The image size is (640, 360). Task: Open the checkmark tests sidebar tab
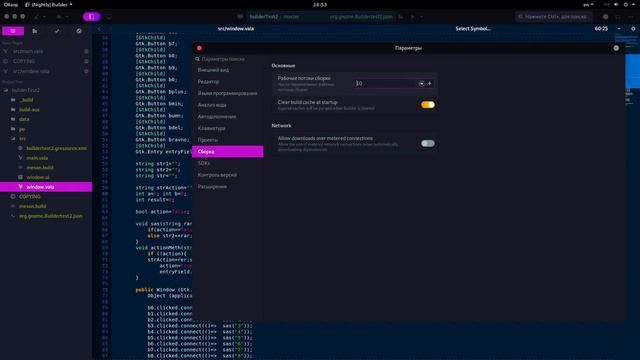(57, 31)
